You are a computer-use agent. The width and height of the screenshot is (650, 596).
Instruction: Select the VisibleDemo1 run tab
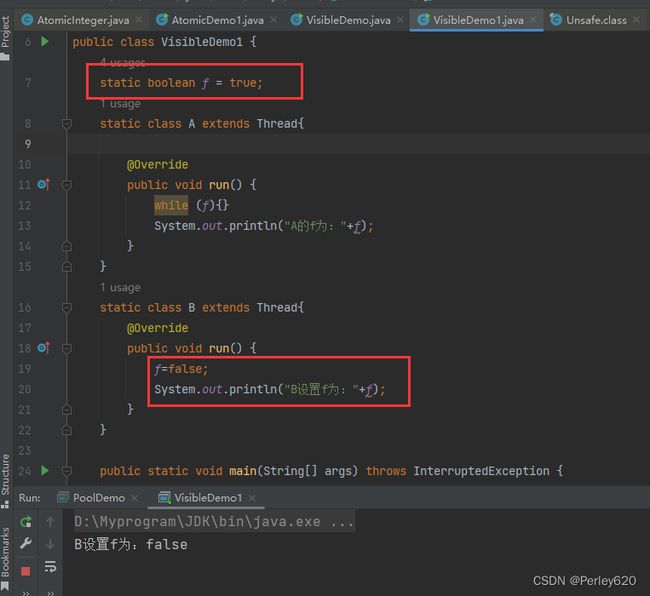click(207, 497)
